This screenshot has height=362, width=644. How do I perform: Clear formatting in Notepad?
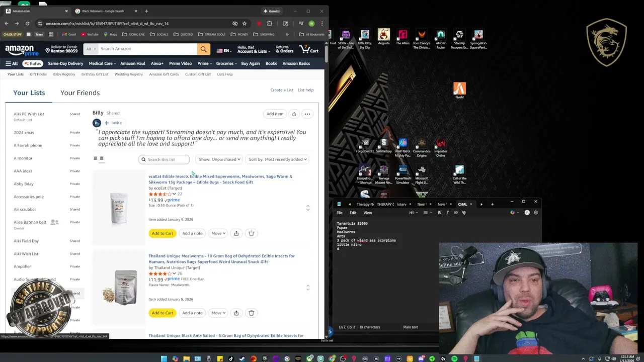pyautogui.click(x=464, y=213)
